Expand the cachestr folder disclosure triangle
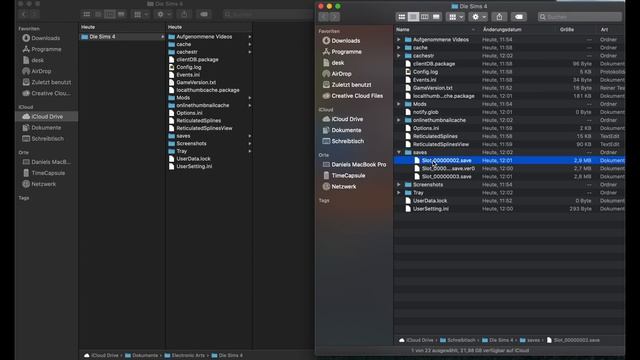640x360 pixels. pyautogui.click(x=399, y=56)
